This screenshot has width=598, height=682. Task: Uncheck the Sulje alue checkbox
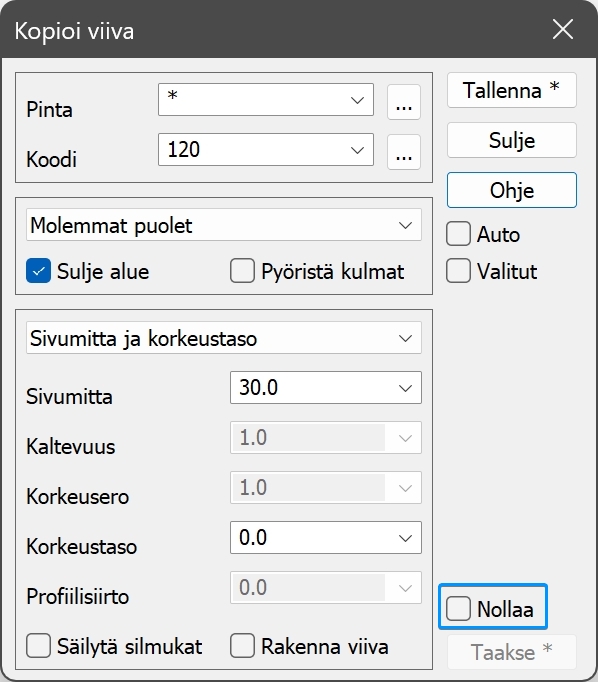tap(38, 271)
